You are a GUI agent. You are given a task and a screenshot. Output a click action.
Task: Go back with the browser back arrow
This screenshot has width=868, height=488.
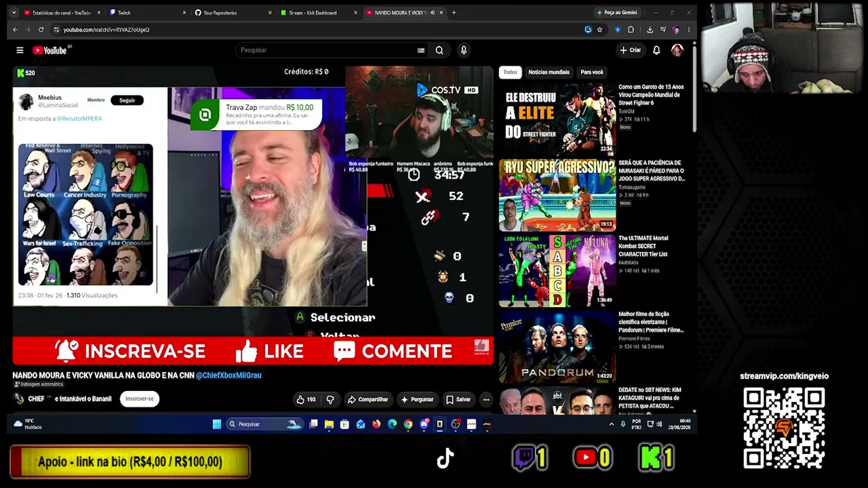pyautogui.click(x=15, y=30)
